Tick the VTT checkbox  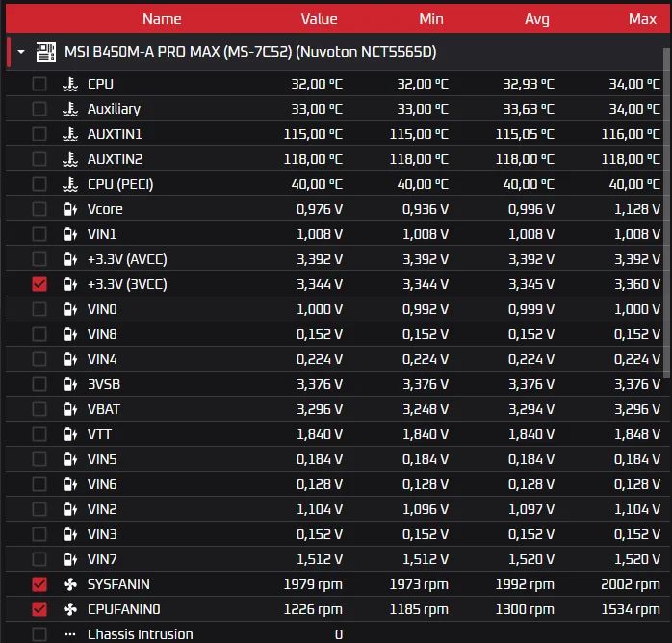[39, 434]
